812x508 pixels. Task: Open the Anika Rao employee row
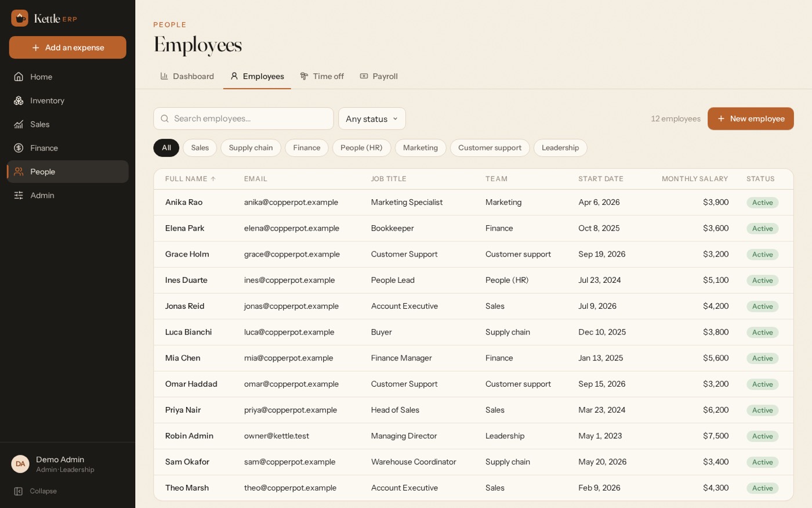tap(473, 203)
